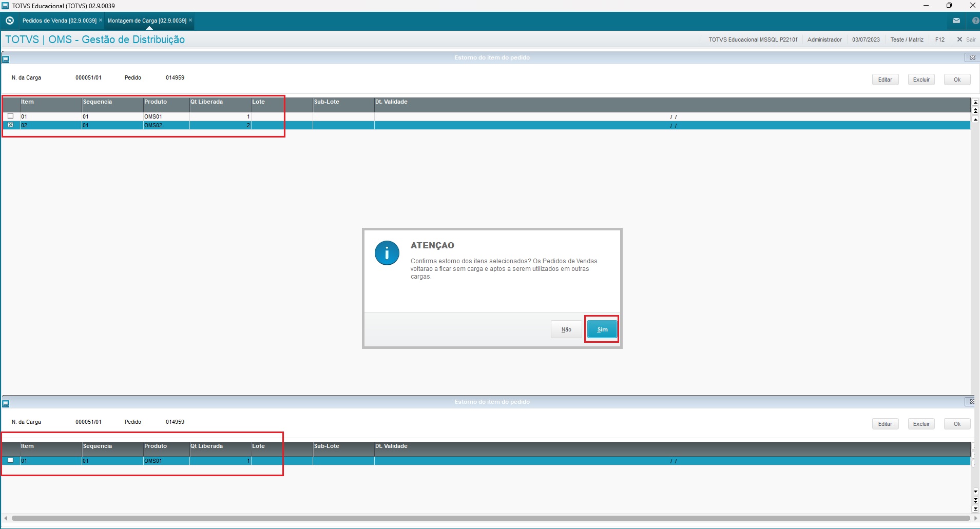Check item 01 checkbox in the lower grid
Viewport: 980px width, 529px height.
10,461
